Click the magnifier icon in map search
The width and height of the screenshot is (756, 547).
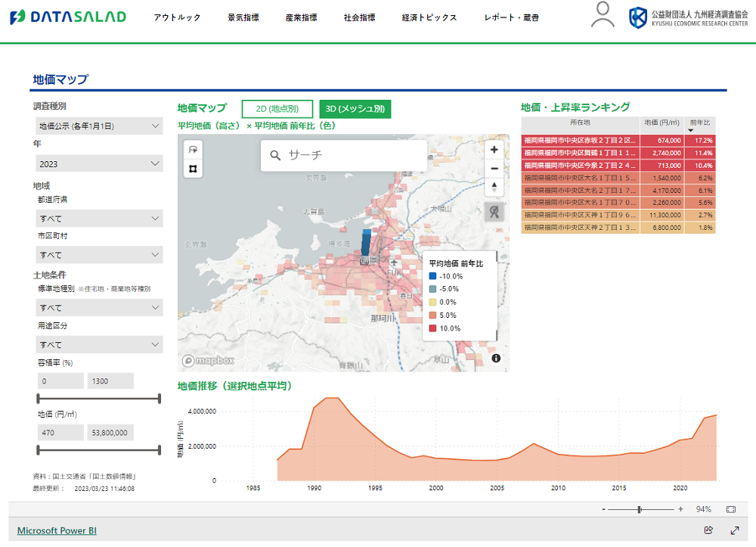[x=275, y=155]
